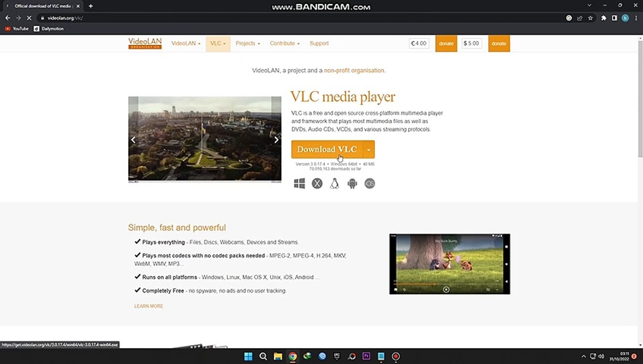Open File Explorer from the taskbar

(x=278, y=356)
